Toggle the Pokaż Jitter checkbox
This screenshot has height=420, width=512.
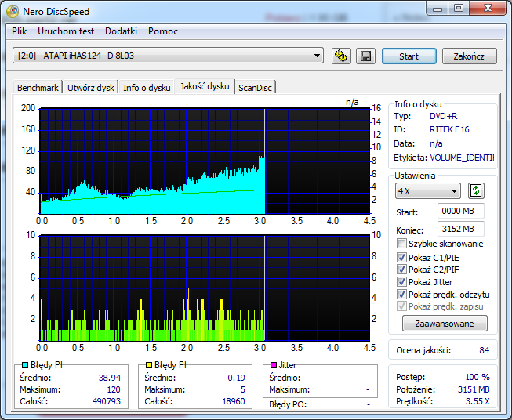point(401,281)
